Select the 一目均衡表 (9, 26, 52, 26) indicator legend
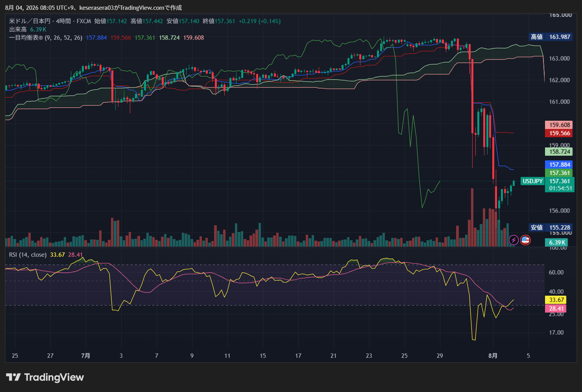Viewport: 582px width, 392px height. (x=46, y=37)
